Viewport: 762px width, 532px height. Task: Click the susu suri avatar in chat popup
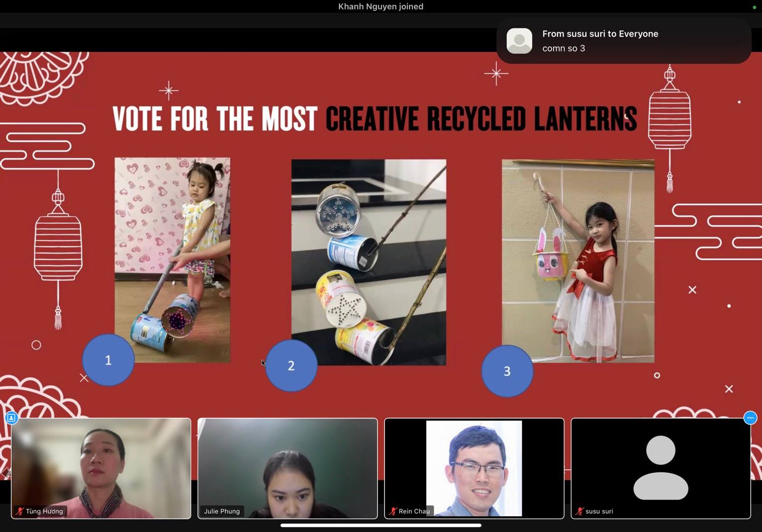tap(519, 41)
